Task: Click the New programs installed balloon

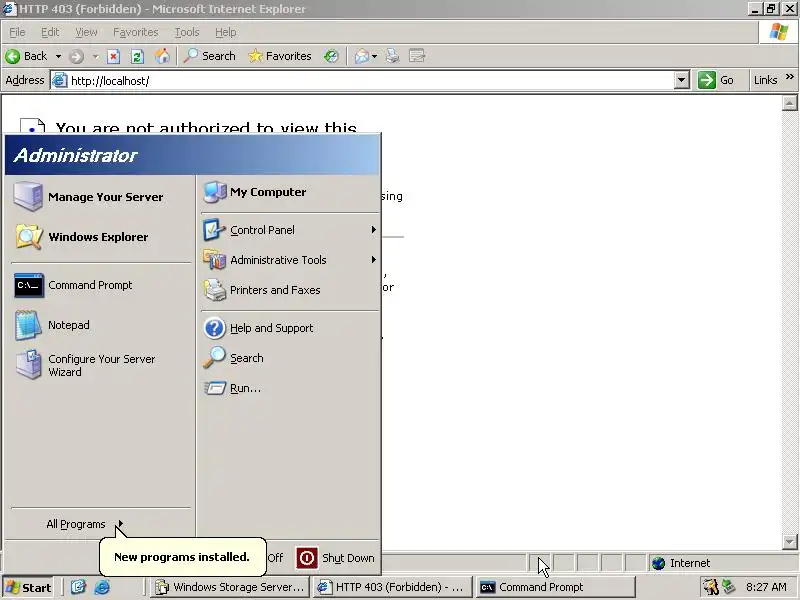Action: (182, 557)
